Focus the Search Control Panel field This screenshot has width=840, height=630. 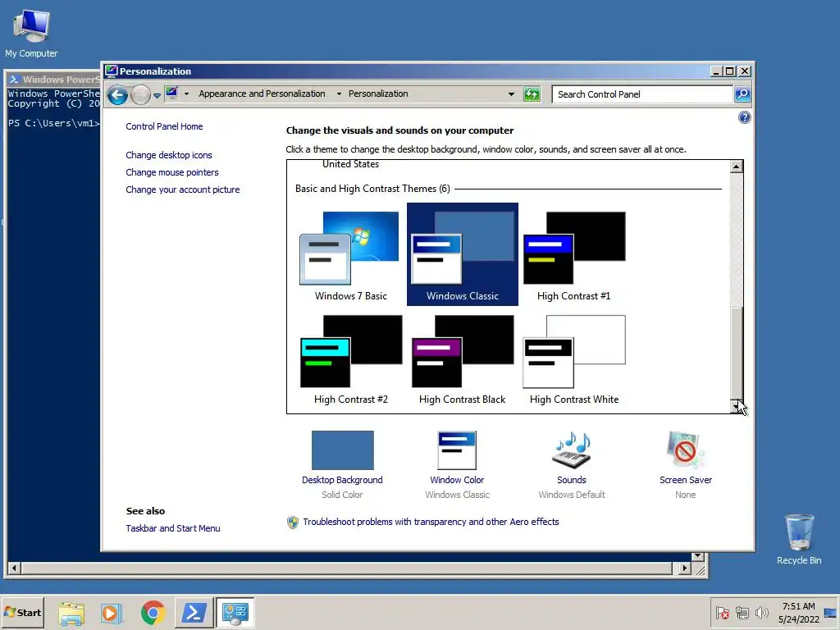coord(642,94)
